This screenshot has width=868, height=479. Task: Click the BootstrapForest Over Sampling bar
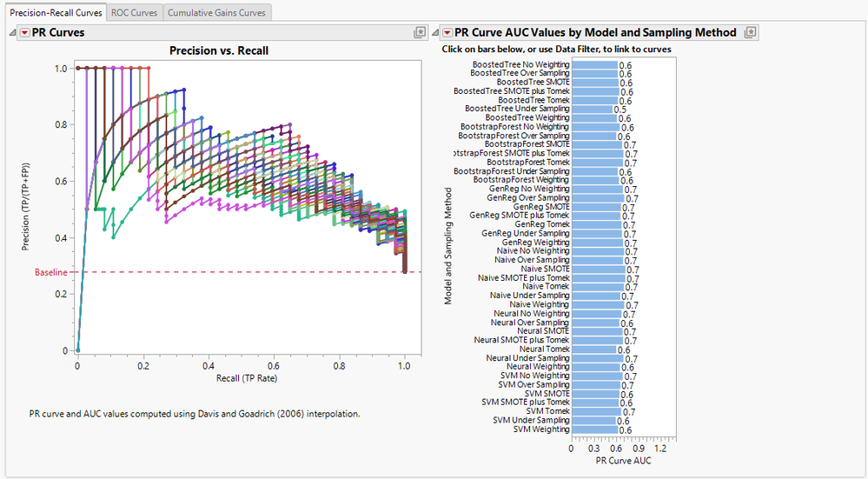point(594,136)
